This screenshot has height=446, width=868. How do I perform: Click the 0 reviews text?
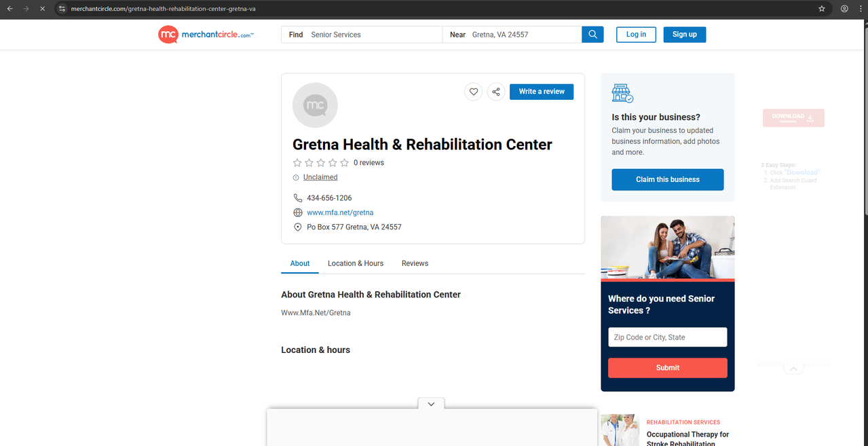369,163
